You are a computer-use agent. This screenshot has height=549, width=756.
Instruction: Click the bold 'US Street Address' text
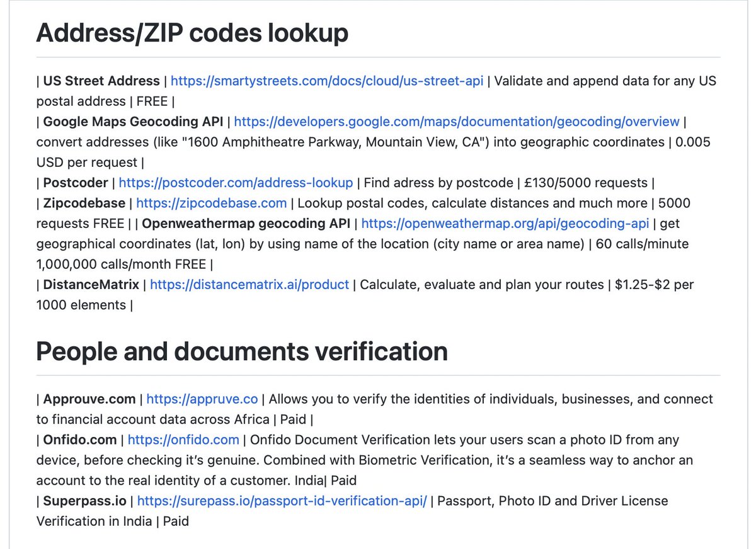(101, 81)
